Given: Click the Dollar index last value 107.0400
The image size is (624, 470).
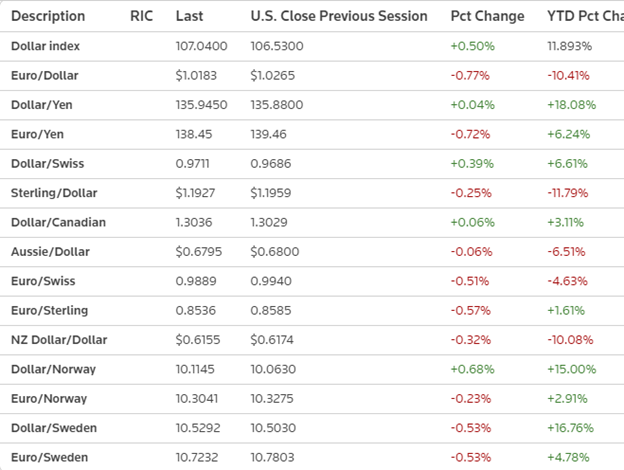Looking at the screenshot, I should point(201,47).
